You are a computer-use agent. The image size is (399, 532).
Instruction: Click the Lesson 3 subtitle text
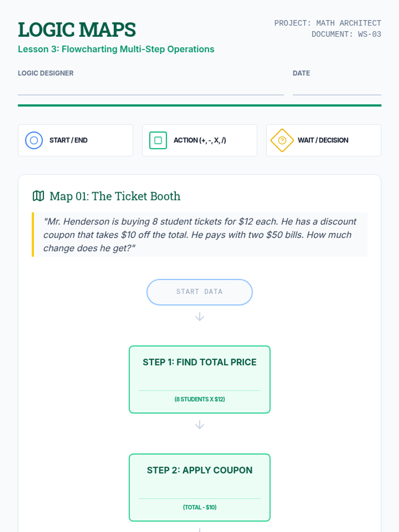point(116,49)
